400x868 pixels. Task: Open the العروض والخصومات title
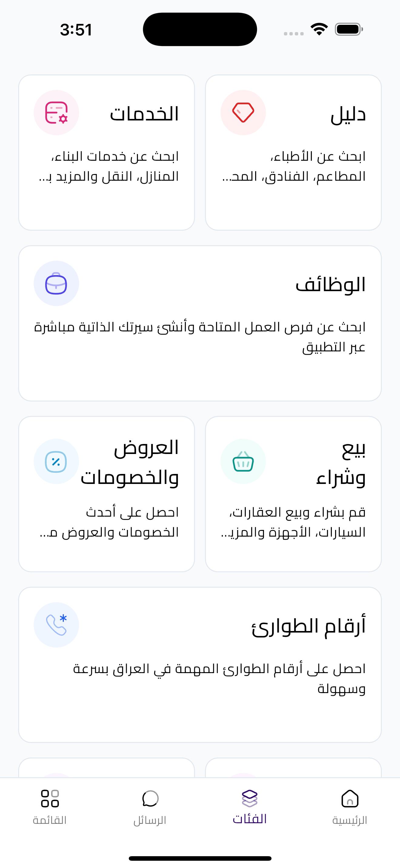(x=129, y=463)
